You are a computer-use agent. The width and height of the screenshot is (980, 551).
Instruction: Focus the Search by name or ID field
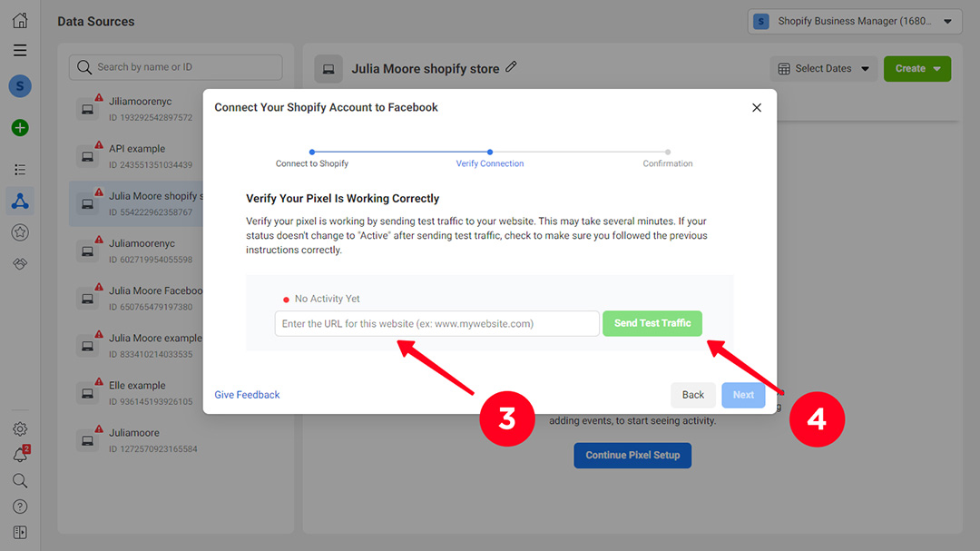(x=176, y=67)
